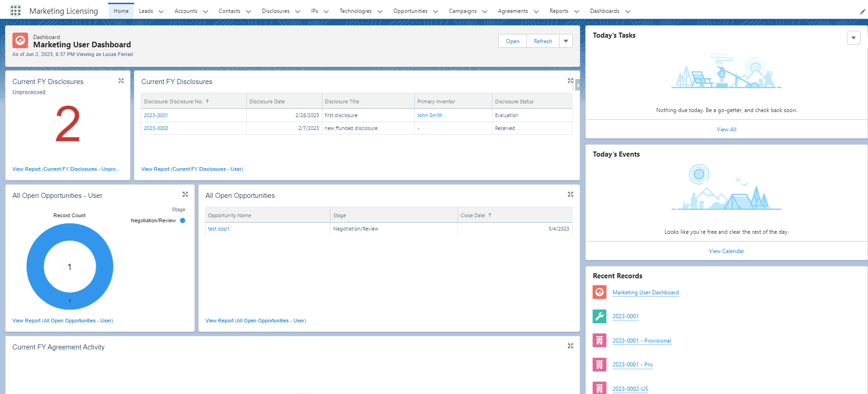This screenshot has height=394, width=868.
Task: Open the Leads tab
Action: coord(146,11)
